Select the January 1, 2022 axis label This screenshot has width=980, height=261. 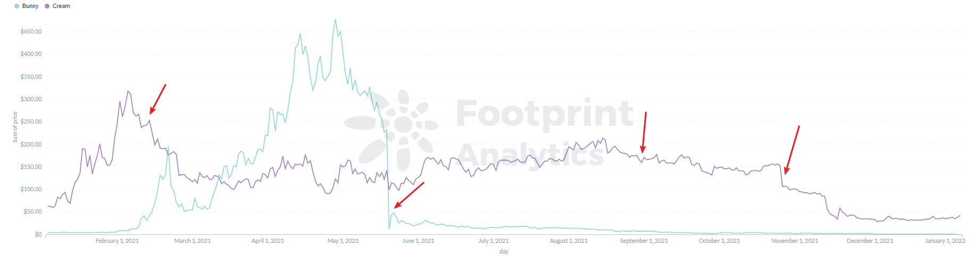(945, 241)
